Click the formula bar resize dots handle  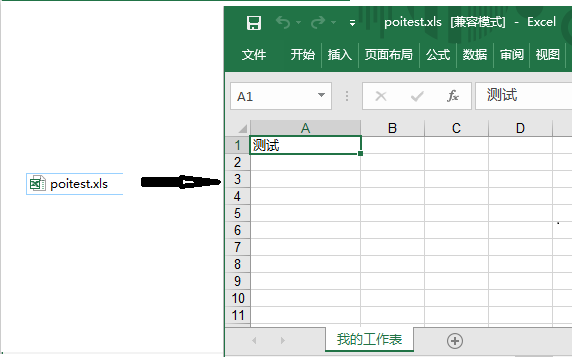(x=347, y=96)
